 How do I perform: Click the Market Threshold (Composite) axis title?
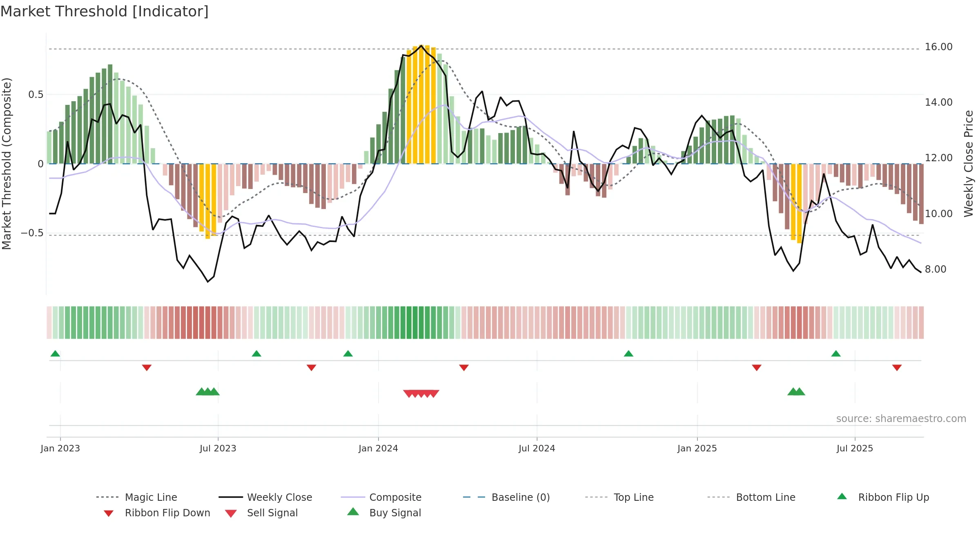[7, 163]
